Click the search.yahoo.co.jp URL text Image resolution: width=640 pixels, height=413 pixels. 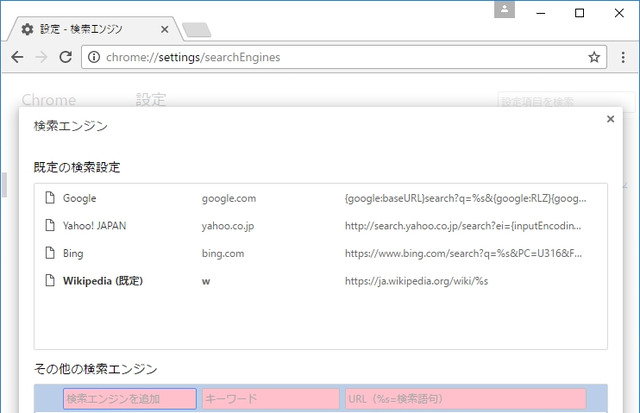coord(463,226)
